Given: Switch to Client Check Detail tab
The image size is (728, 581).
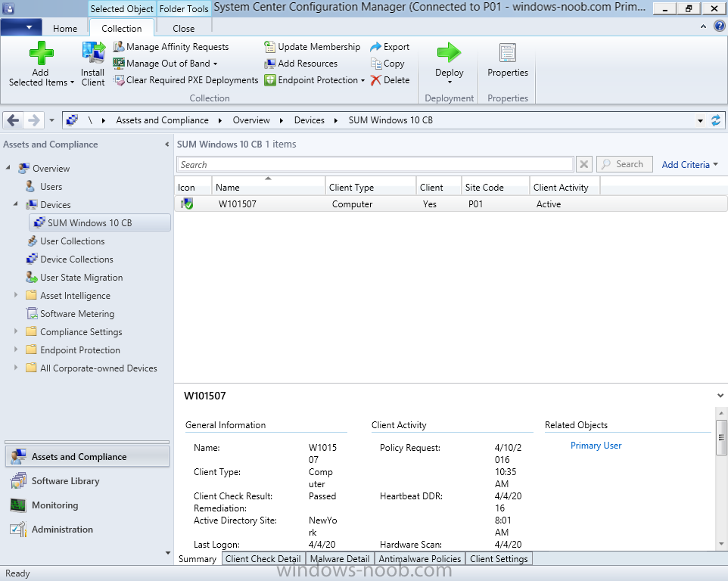Looking at the screenshot, I should (263, 559).
